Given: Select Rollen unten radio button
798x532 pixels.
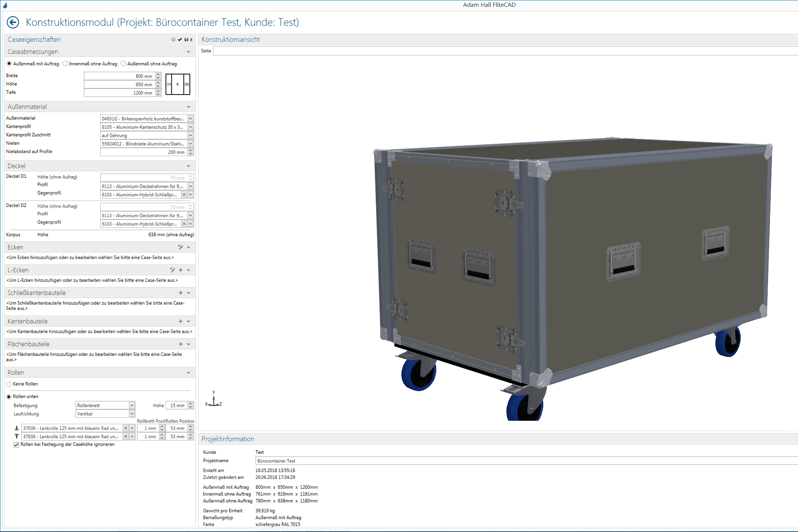Looking at the screenshot, I should [x=9, y=397].
